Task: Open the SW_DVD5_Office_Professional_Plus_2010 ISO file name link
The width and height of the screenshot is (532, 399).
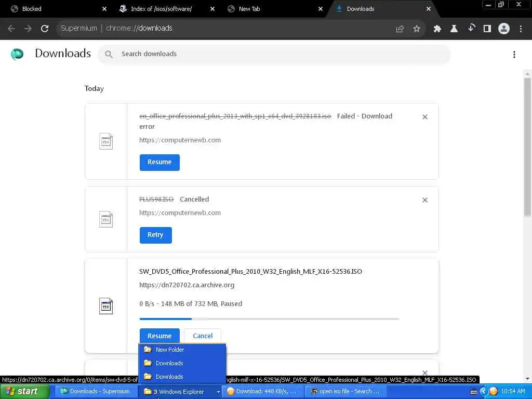Action: (x=250, y=271)
